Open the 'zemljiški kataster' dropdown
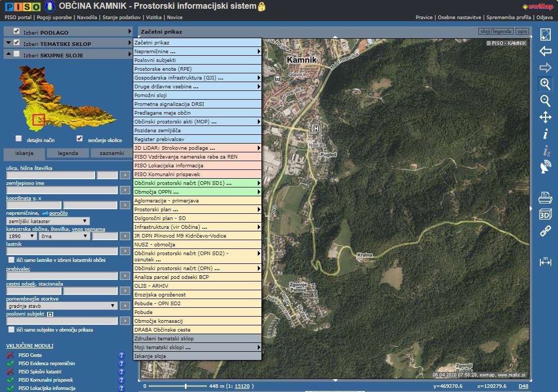This screenshot has width=558, height=392. click(x=48, y=221)
